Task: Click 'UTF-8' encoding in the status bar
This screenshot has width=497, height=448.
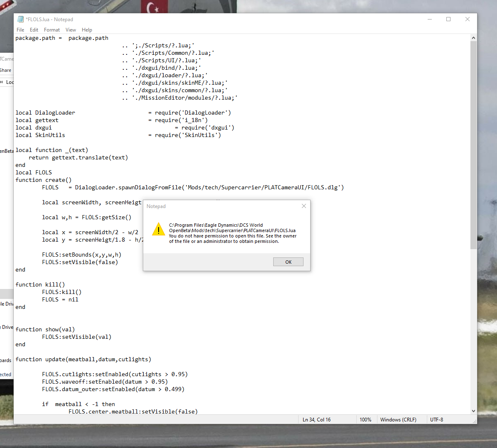Action: click(x=436, y=419)
